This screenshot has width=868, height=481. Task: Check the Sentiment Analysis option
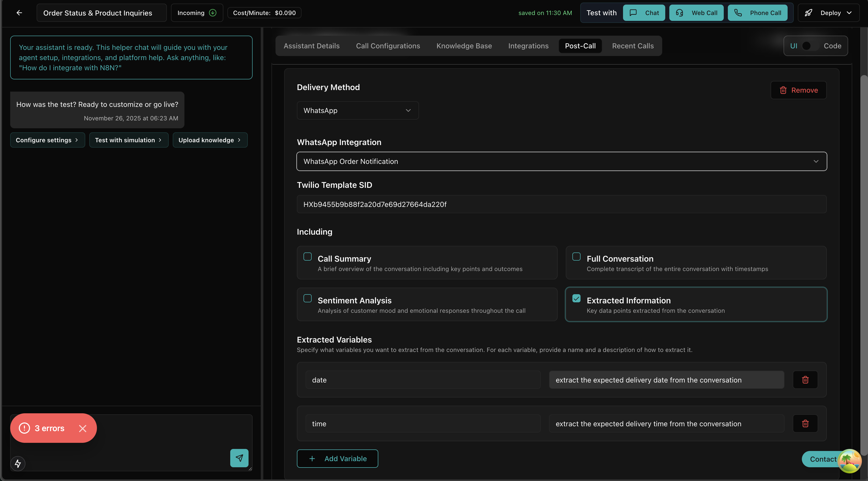point(307,298)
